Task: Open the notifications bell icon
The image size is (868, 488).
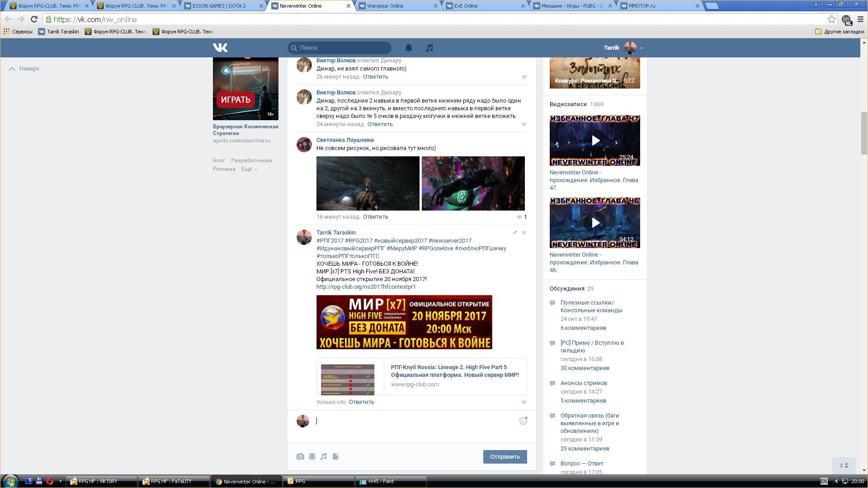Action: 408,47
